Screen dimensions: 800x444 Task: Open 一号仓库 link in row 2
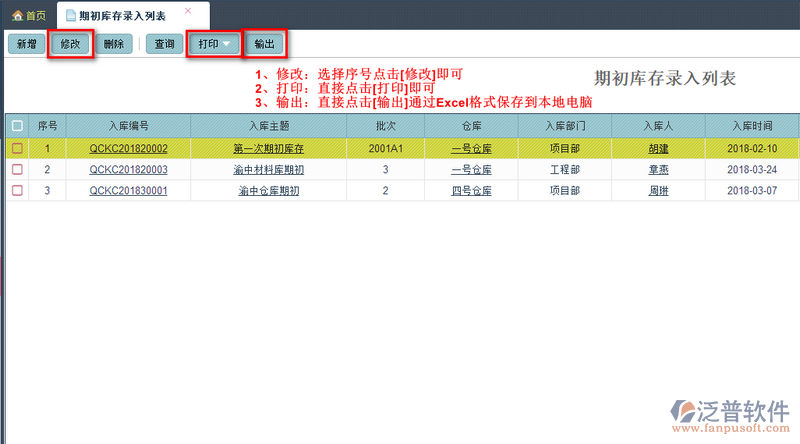471,169
